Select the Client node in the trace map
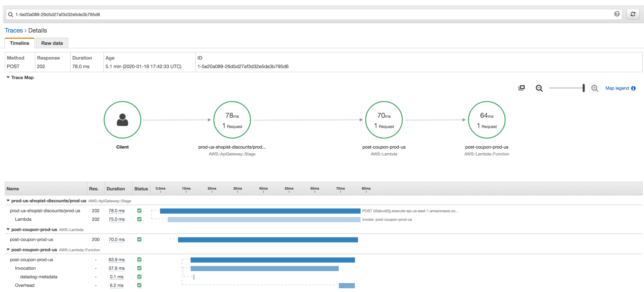Viewport: 644px width, 292px height. coord(122,120)
